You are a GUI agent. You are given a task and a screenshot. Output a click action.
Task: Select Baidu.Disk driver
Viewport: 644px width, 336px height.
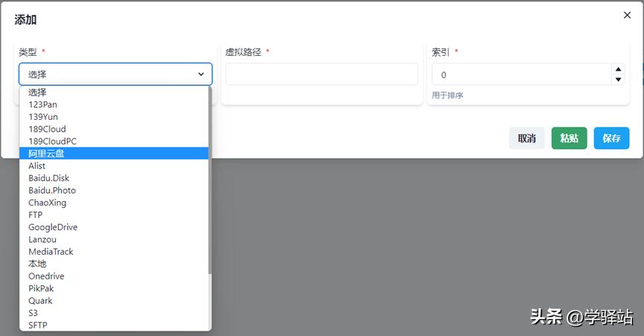tap(114, 178)
